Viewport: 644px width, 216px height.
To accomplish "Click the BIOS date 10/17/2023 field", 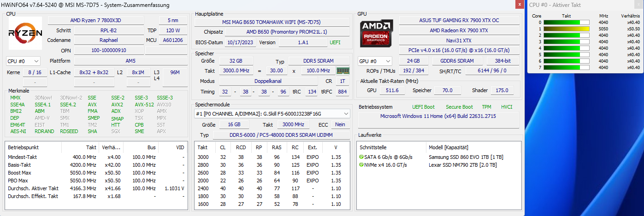I will pyautogui.click(x=240, y=42).
